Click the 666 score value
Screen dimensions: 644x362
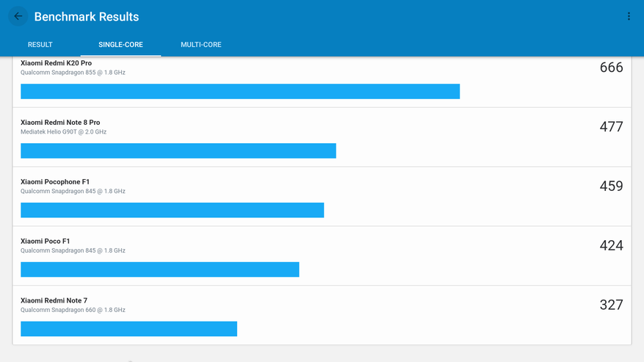611,68
